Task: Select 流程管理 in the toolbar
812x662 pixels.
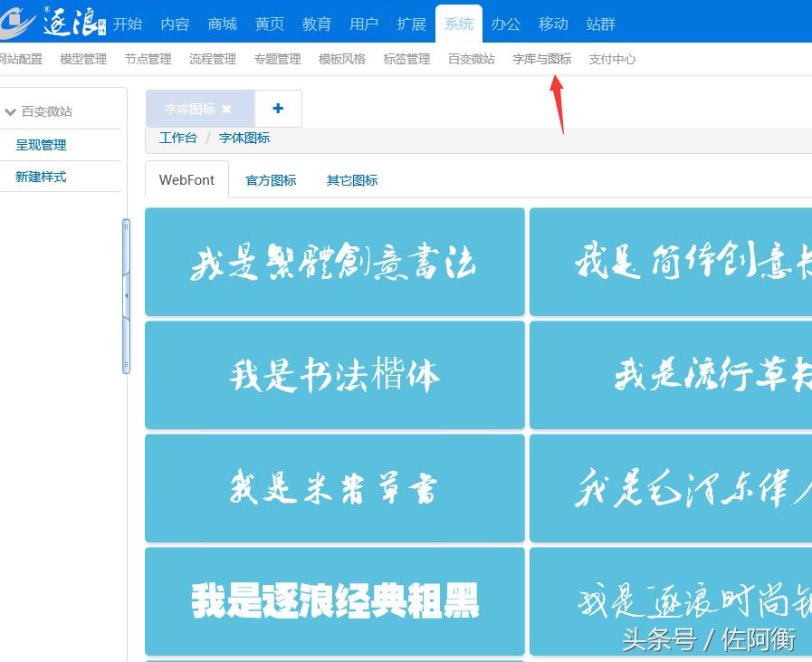Action: tap(212, 59)
